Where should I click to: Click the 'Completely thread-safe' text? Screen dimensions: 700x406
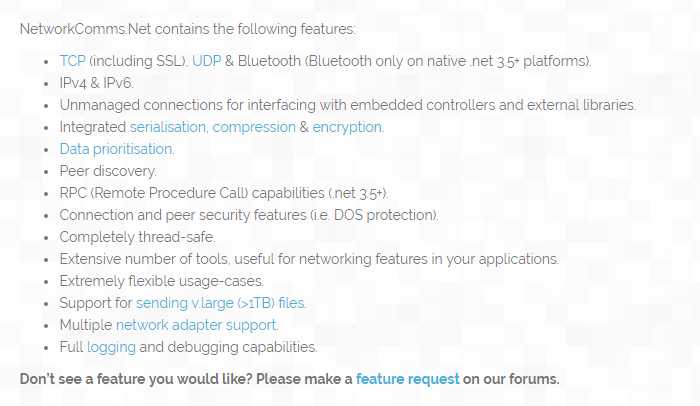tap(138, 237)
